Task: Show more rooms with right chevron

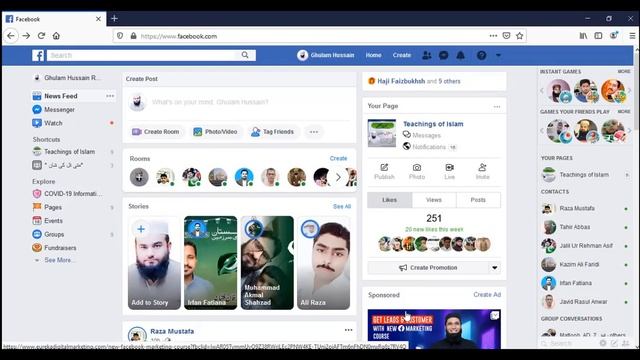Action: [338, 178]
